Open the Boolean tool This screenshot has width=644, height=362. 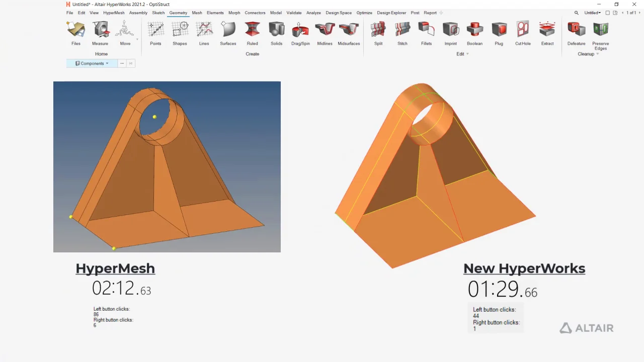pos(474,33)
